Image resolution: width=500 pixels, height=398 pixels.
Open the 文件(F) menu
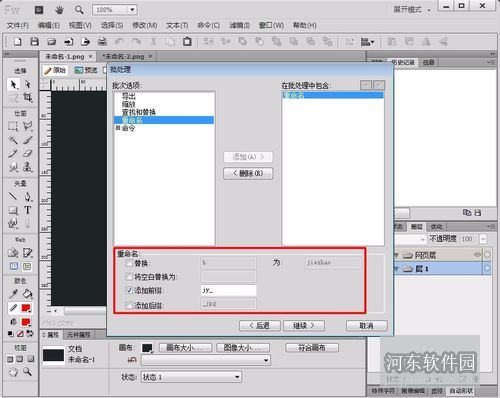[x=18, y=25]
